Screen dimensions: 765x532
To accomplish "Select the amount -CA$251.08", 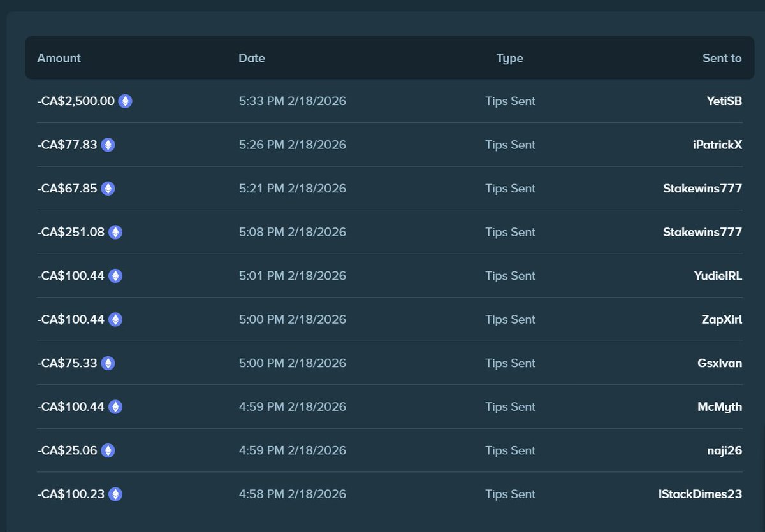I will click(x=71, y=232).
